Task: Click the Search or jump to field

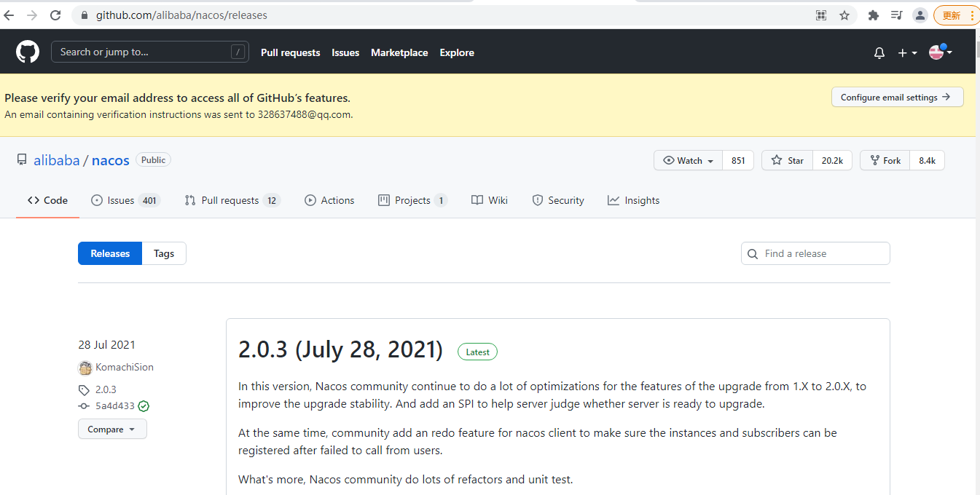Action: coord(150,52)
